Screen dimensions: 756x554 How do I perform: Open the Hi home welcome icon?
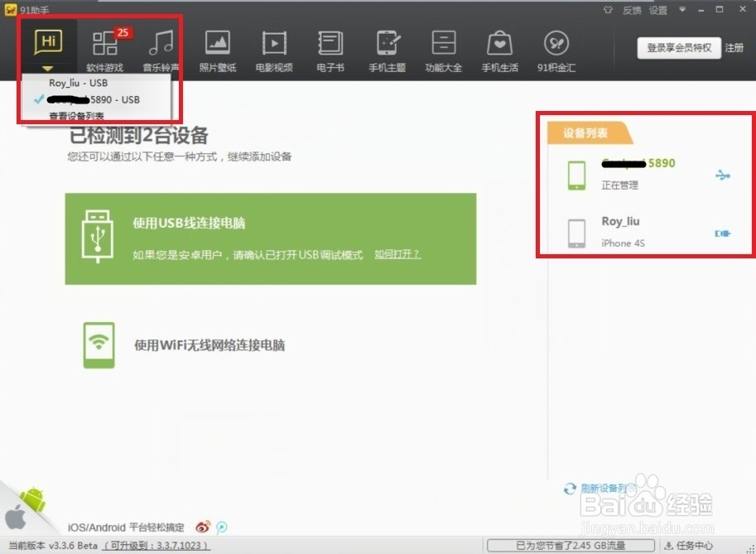pos(48,42)
